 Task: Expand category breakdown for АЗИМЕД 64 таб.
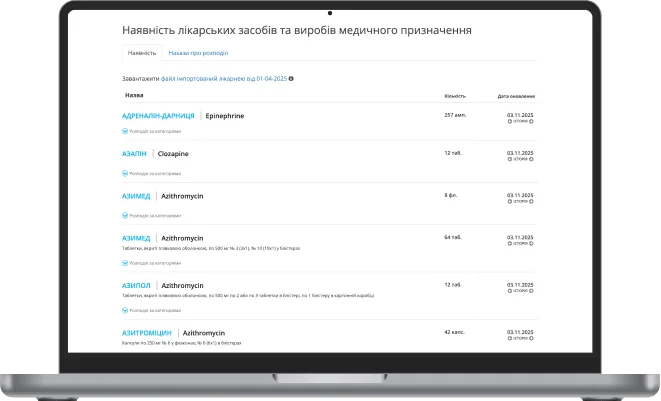coord(152,263)
